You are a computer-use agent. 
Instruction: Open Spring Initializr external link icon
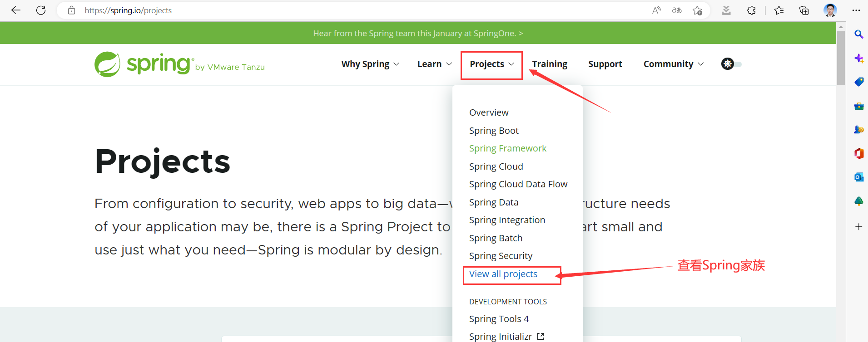[x=541, y=336]
